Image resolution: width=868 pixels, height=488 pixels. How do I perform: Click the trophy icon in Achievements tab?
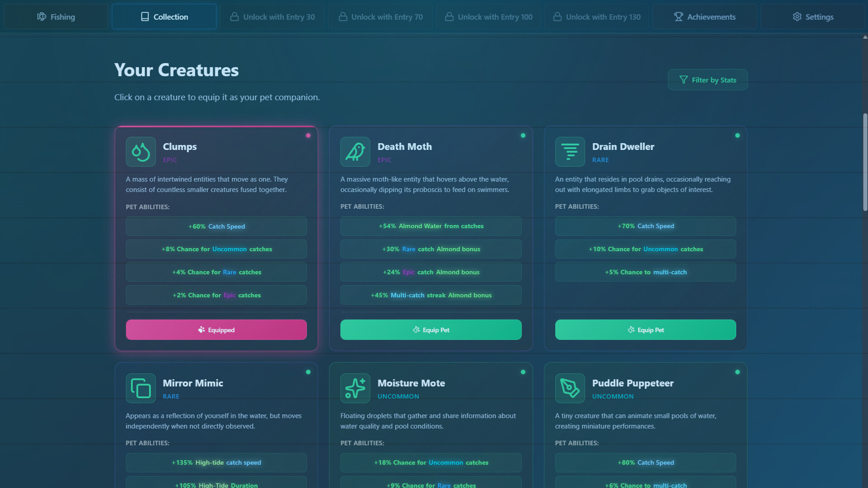(x=678, y=17)
